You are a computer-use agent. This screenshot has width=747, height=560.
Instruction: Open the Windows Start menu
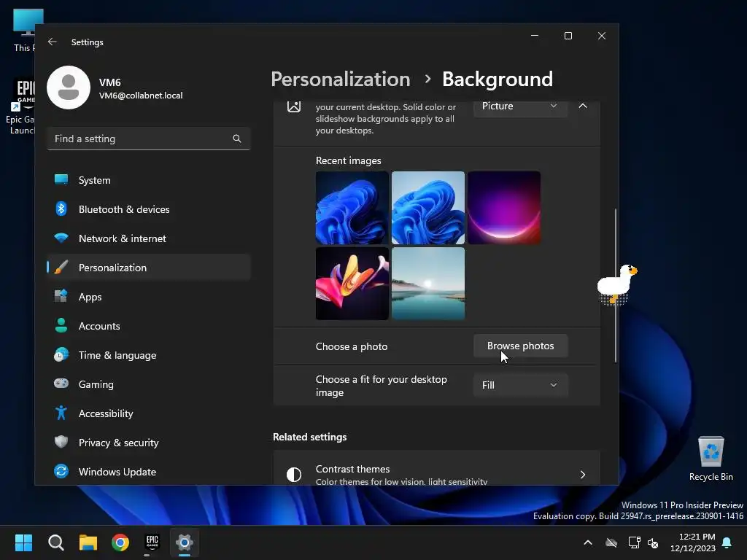(23, 542)
